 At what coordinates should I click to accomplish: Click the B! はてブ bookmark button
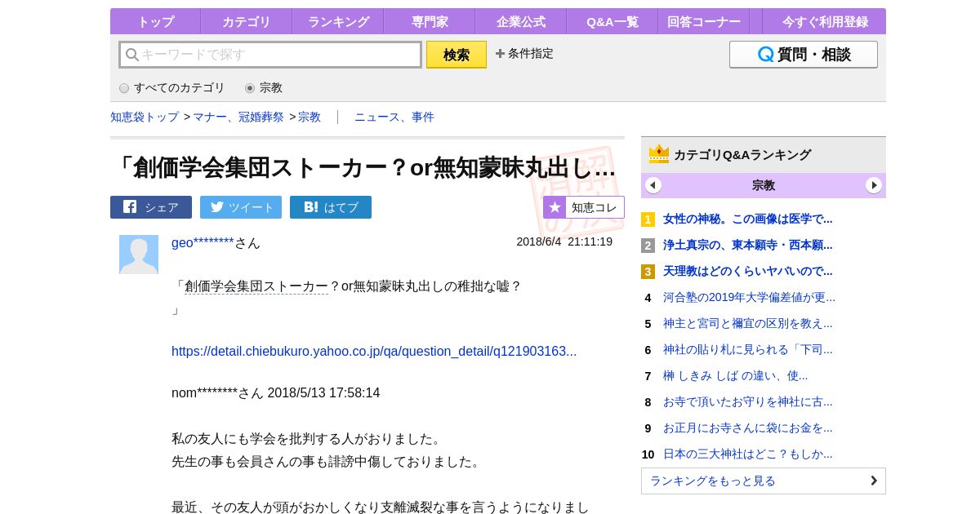(x=331, y=207)
